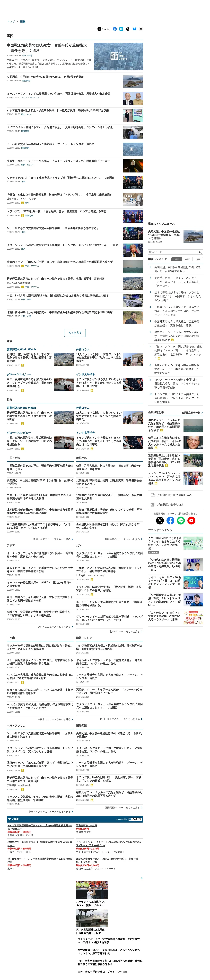Open the 人事DX brand content thumbnail
Screen dimensions: 210x980
(193, 600)
